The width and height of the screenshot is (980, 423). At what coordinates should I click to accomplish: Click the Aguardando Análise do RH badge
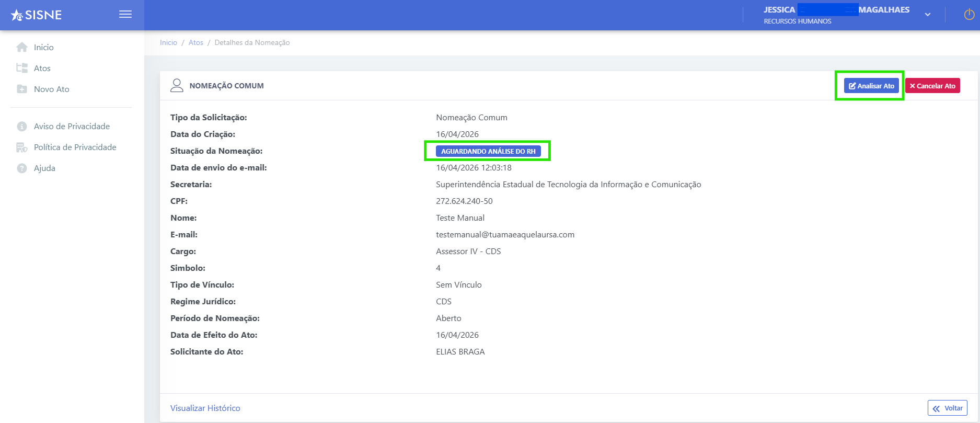click(x=488, y=151)
